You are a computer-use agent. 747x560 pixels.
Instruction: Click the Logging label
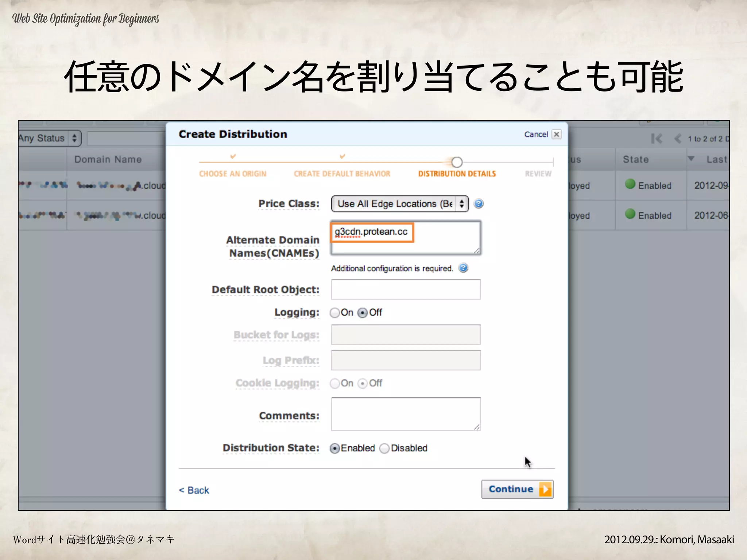[x=297, y=312]
